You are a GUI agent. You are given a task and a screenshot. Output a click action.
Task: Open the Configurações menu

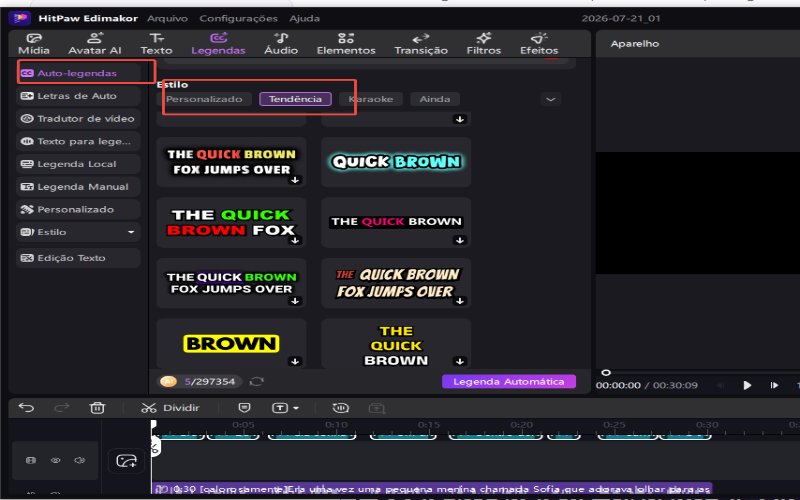tap(238, 18)
